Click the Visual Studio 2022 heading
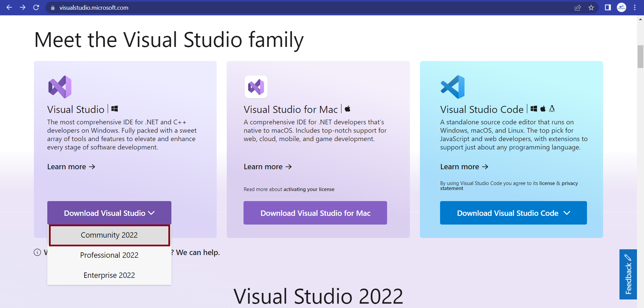 coord(318,296)
